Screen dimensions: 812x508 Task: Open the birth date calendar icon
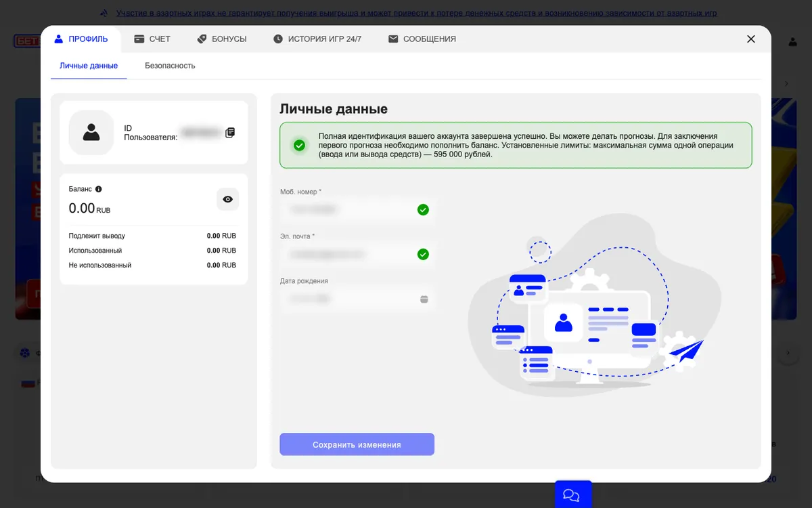point(424,299)
